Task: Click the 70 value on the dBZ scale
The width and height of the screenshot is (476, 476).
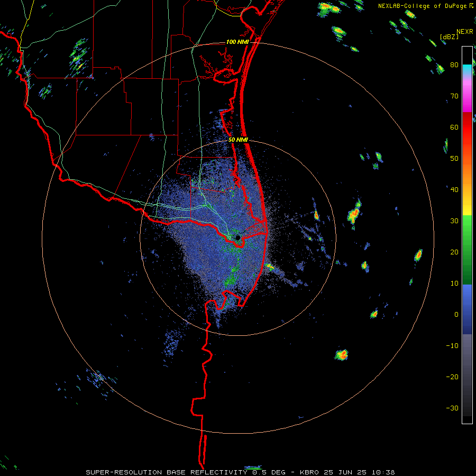Action: point(454,96)
